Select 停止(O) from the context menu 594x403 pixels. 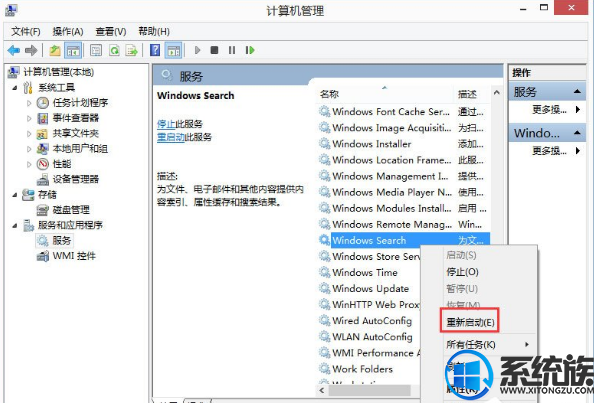click(462, 272)
